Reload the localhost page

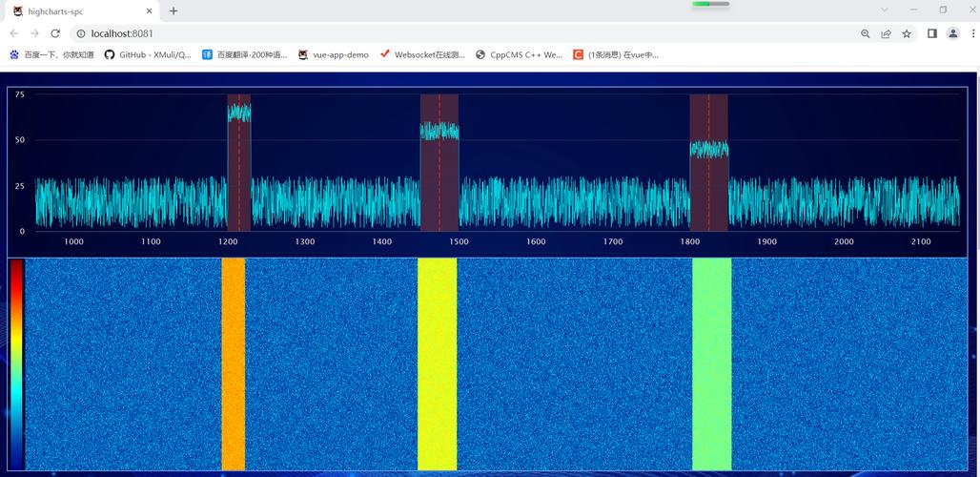(55, 33)
